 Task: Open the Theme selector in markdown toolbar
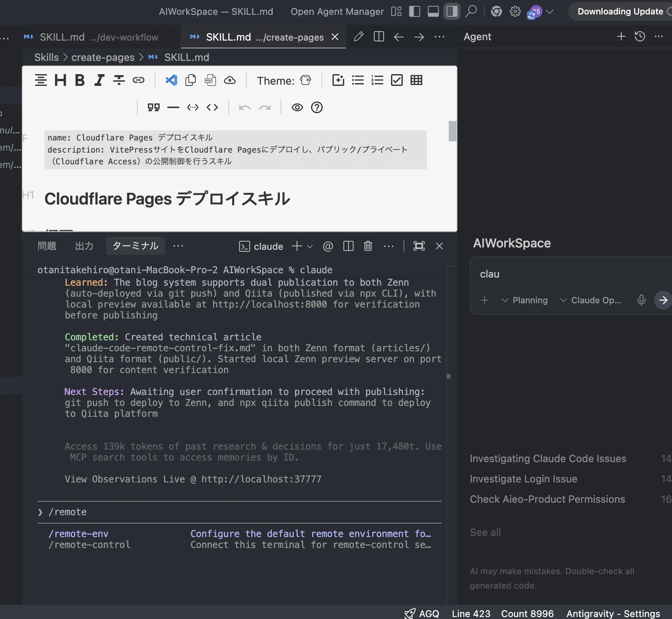pyautogui.click(x=306, y=80)
